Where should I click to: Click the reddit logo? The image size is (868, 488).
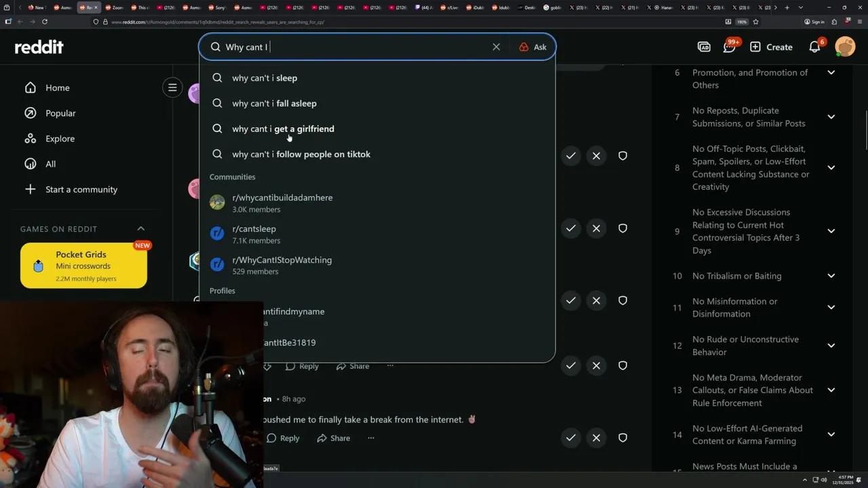[39, 47]
